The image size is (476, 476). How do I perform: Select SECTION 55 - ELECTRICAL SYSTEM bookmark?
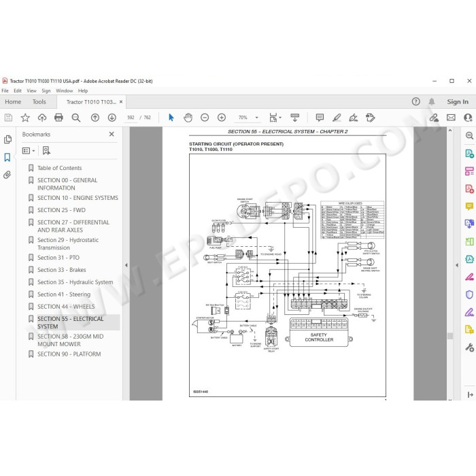[71, 322]
